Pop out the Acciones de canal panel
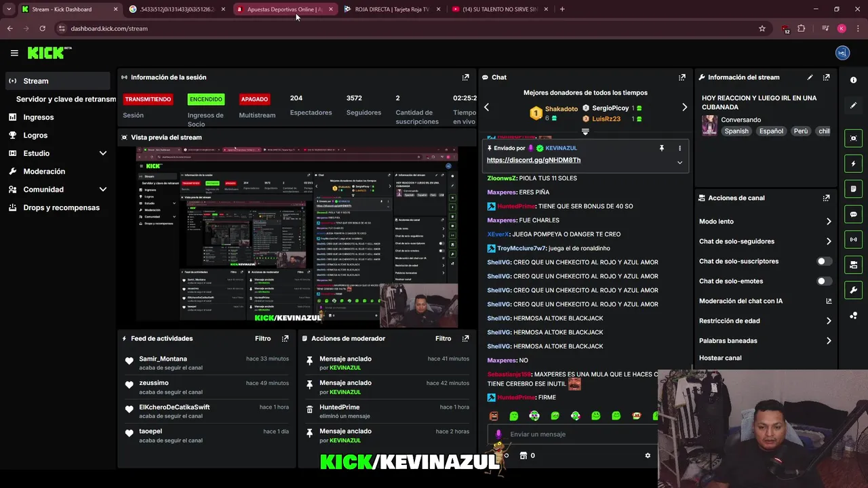 point(826,198)
